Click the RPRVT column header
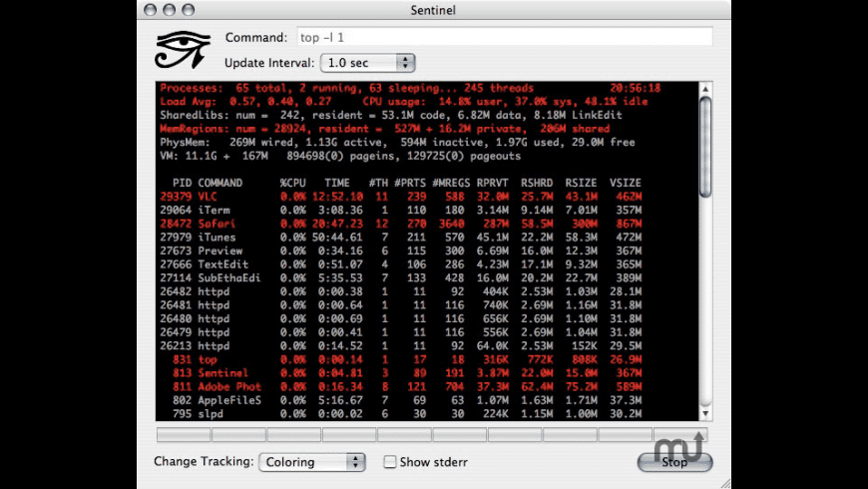Screen dimensions: 868x489 point(493,183)
